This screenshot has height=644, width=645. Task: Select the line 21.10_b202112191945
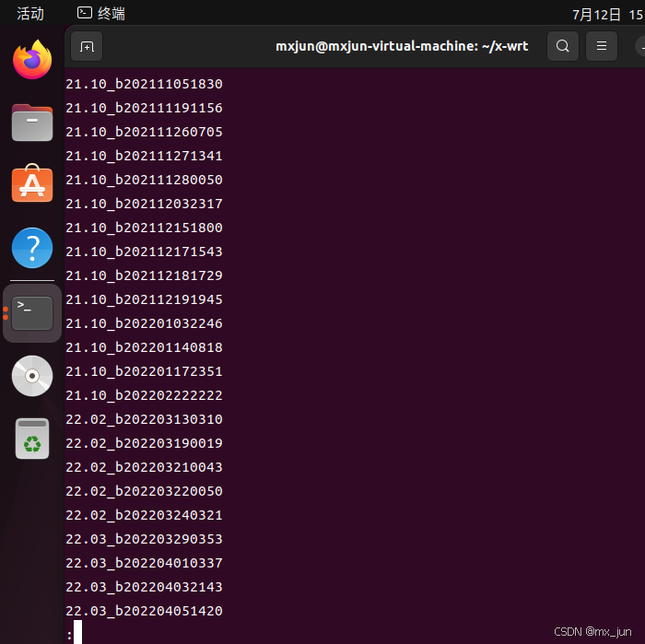click(x=144, y=299)
